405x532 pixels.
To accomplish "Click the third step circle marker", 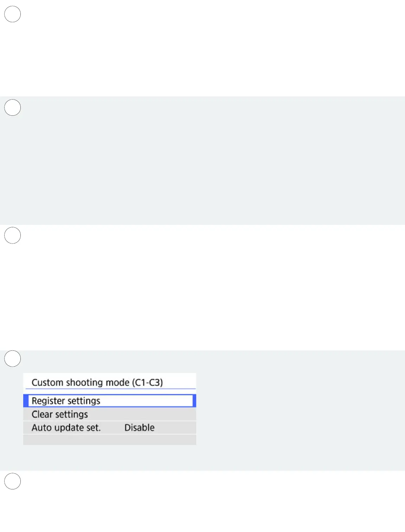I will [x=12, y=235].
